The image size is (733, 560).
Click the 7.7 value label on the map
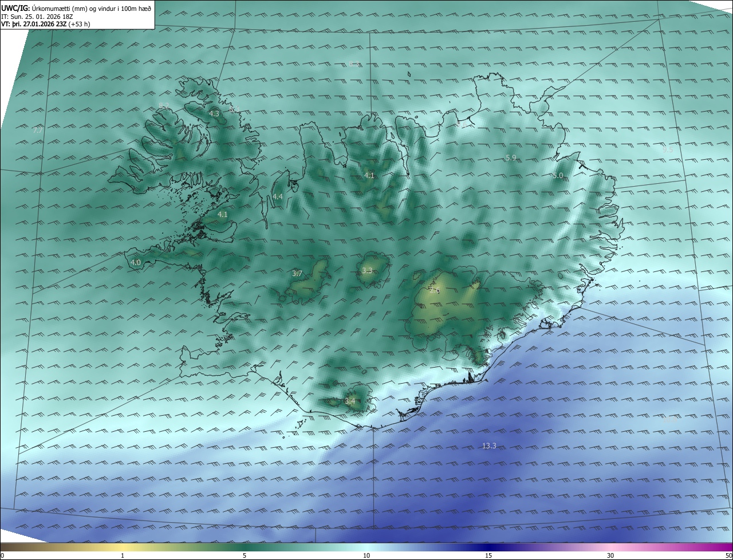(x=38, y=131)
